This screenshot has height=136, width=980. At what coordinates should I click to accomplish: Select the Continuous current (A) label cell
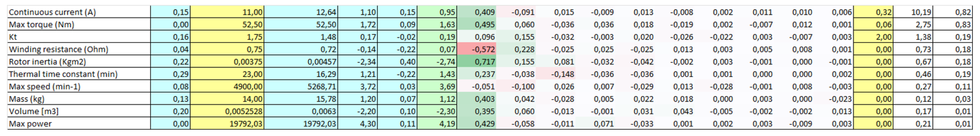pyautogui.click(x=79, y=12)
